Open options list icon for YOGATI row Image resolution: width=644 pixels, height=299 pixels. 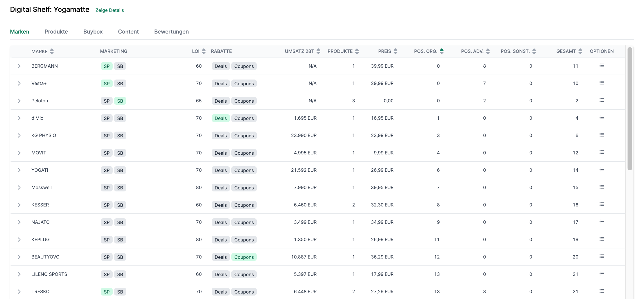[602, 170]
